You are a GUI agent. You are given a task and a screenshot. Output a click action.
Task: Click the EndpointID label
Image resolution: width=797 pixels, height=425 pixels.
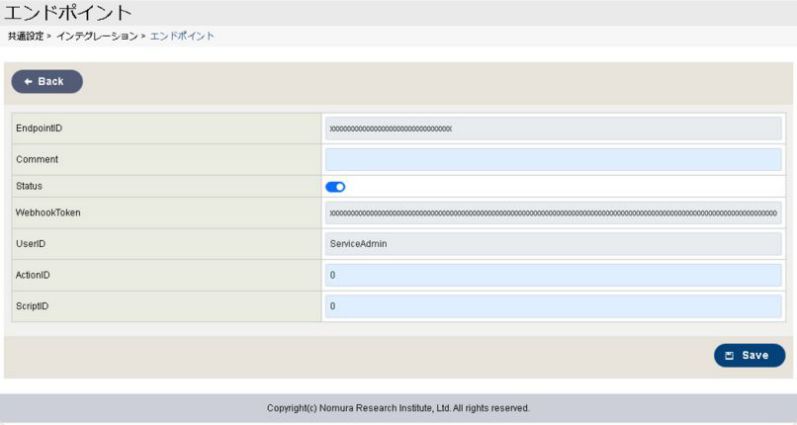point(39,128)
